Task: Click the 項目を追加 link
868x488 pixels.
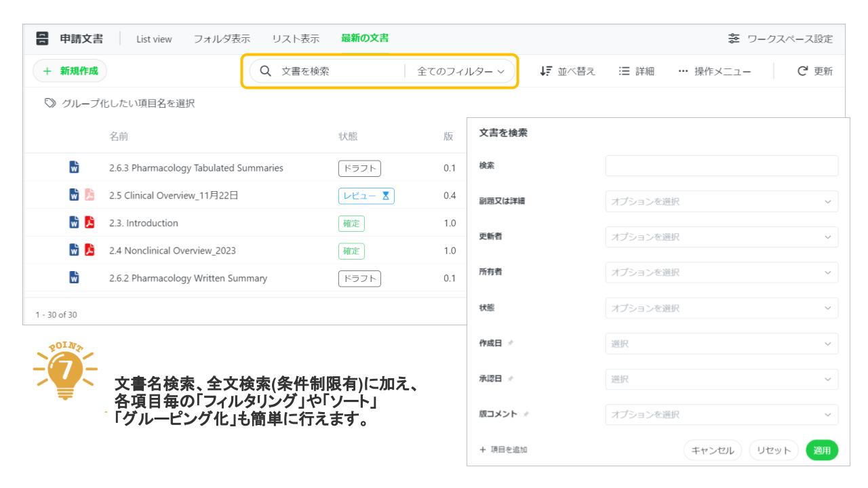Action: click(x=503, y=449)
